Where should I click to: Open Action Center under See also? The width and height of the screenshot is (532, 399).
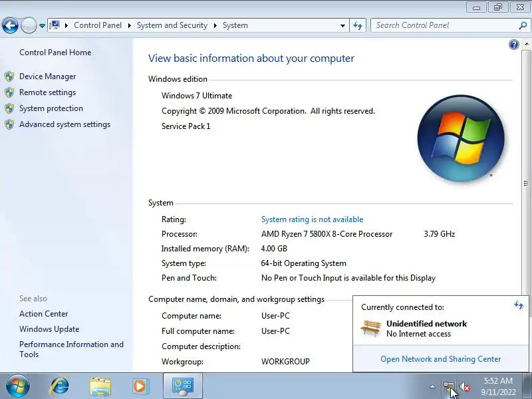coord(44,314)
